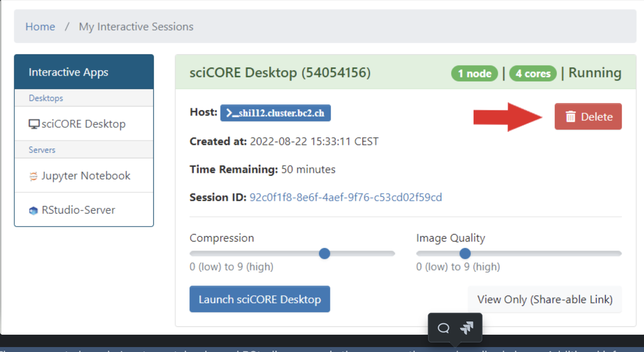Click the monitor icon beside sciCORE Desktop

coord(34,124)
